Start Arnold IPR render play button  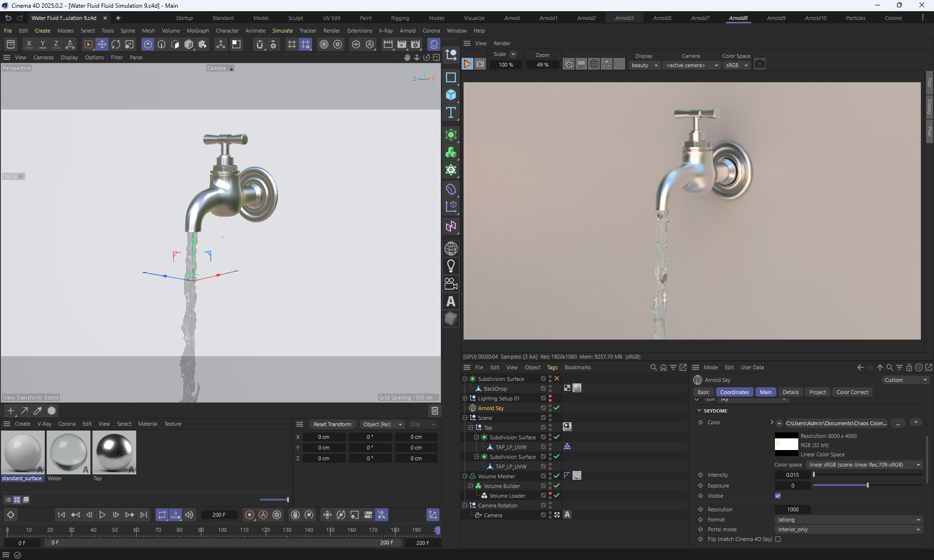tap(467, 64)
